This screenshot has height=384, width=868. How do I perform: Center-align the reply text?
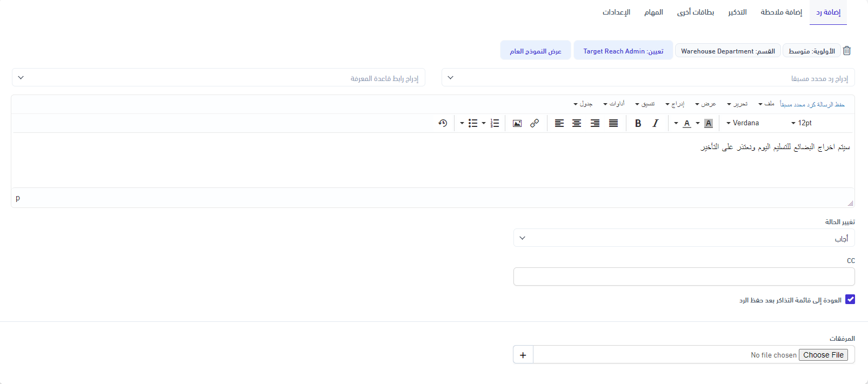pos(577,123)
